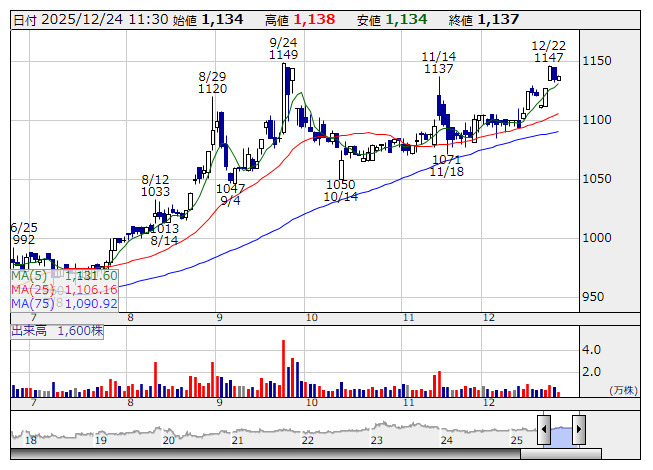Click the 8/12 1033 high label
Image resolution: width=653 pixels, height=470 pixels.
tap(155, 186)
